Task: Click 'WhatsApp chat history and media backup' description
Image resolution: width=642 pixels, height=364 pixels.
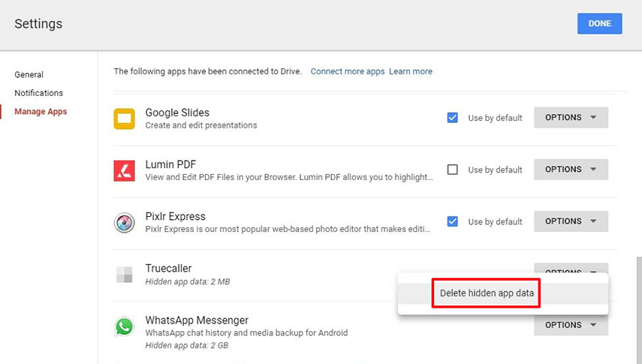Action: [246, 333]
